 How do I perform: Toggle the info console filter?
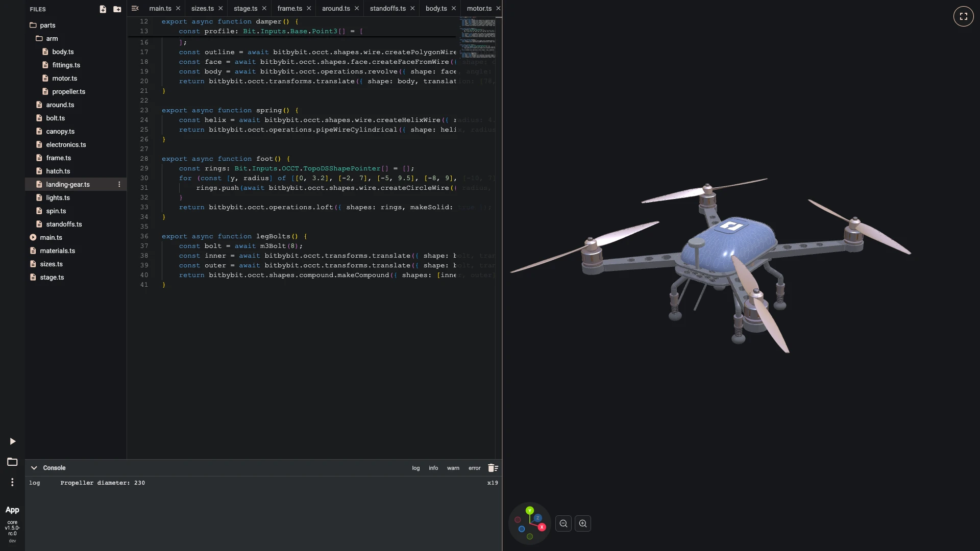[433, 468]
